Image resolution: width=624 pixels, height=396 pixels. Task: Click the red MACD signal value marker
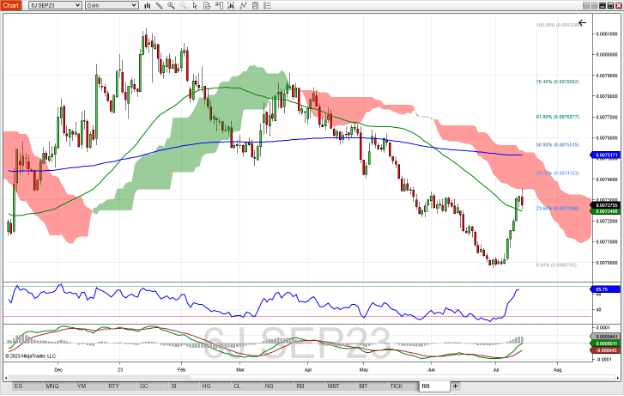point(606,350)
